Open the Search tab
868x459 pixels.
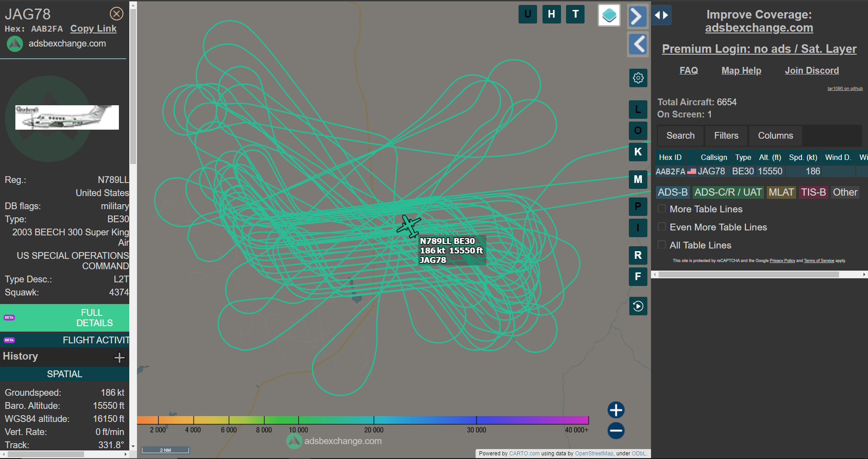coord(680,136)
